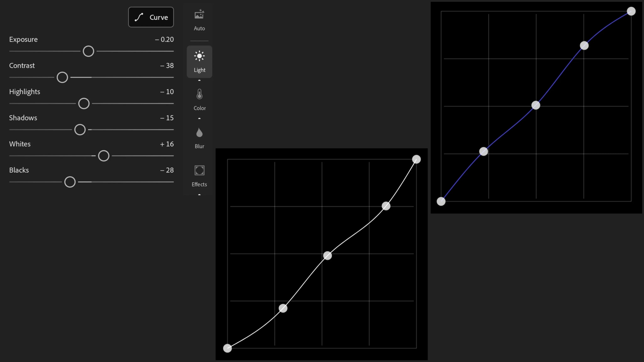Select white curve's middle control point

(x=327, y=256)
